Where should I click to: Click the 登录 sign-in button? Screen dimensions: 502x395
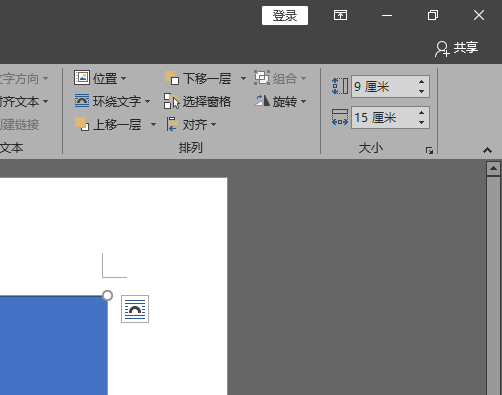click(285, 15)
